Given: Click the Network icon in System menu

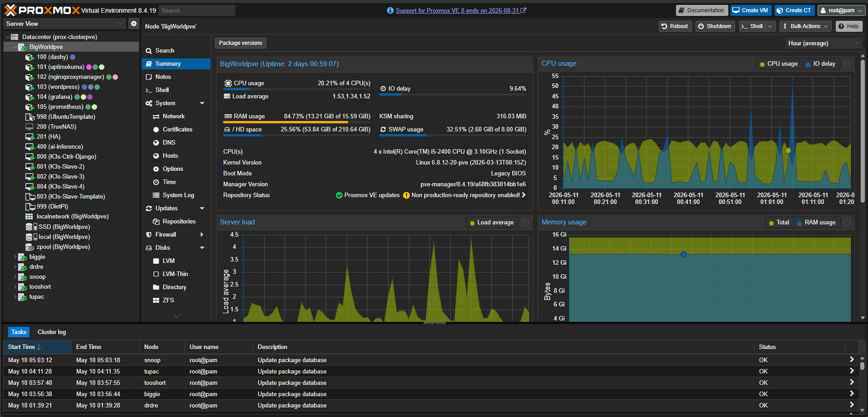Looking at the screenshot, I should [x=156, y=116].
